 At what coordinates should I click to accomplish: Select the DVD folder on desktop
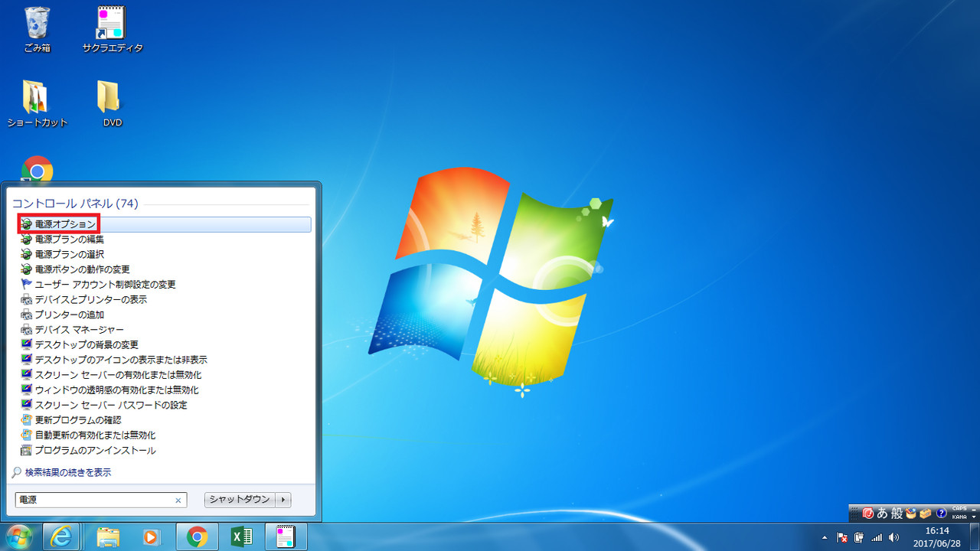113,104
